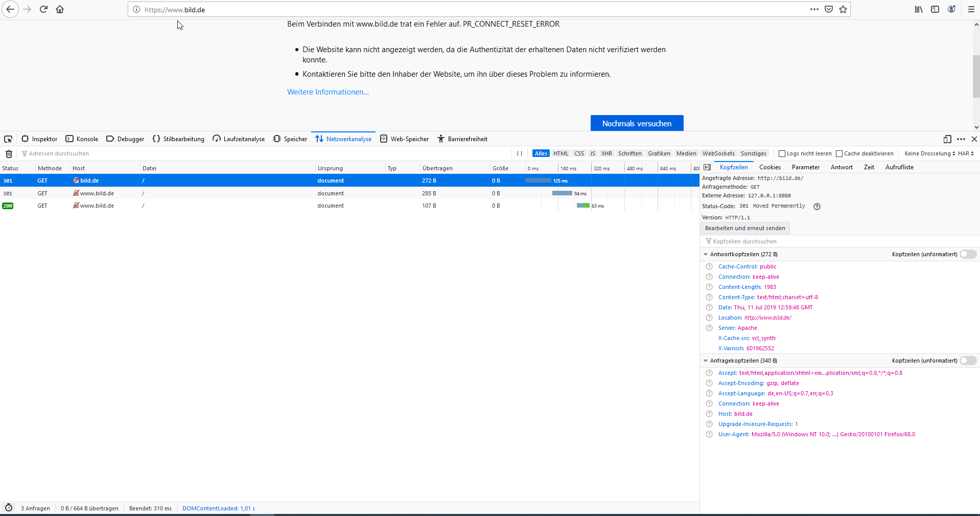Save page to Pocket icon
980x516 pixels.
tap(829, 9)
